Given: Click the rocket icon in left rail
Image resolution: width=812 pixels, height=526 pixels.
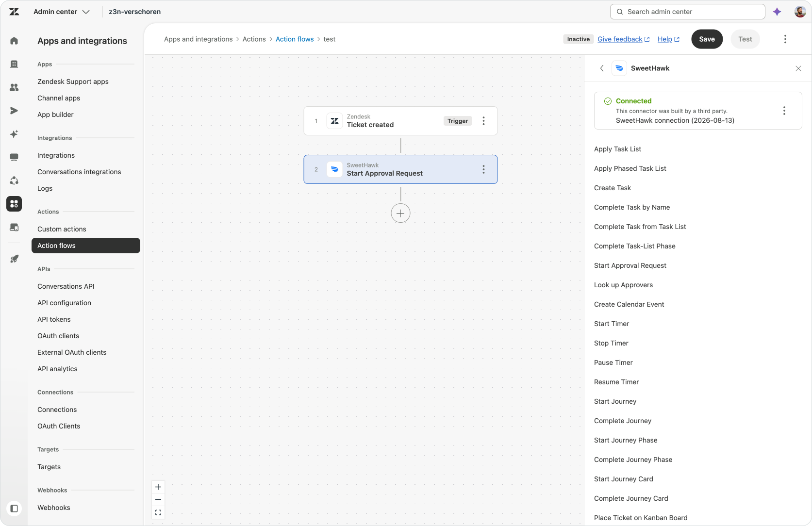Looking at the screenshot, I should [x=14, y=259].
